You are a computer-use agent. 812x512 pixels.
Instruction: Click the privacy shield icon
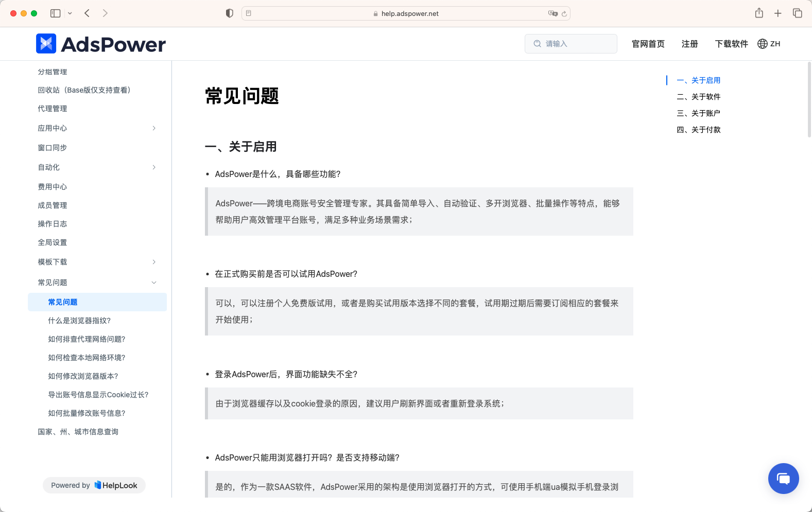coord(230,13)
